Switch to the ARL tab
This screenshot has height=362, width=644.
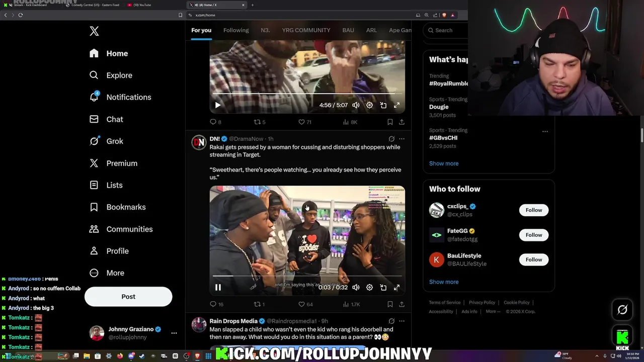[x=371, y=30]
